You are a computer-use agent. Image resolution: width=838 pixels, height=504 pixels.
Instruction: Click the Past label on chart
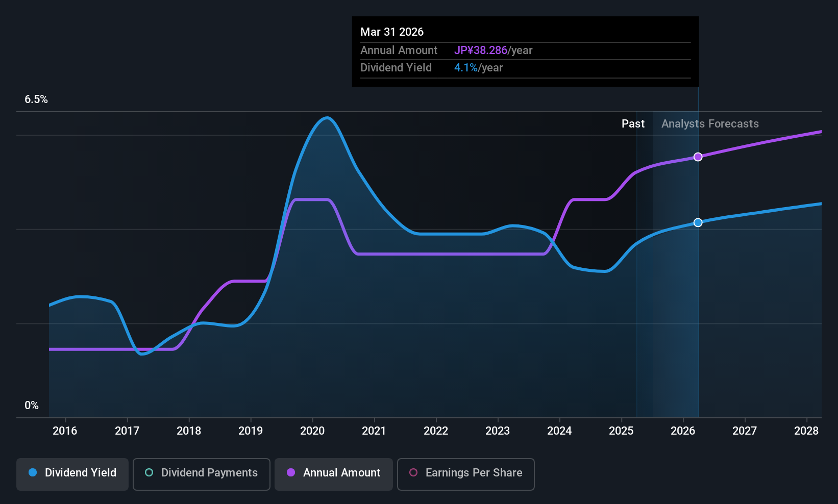coord(633,124)
